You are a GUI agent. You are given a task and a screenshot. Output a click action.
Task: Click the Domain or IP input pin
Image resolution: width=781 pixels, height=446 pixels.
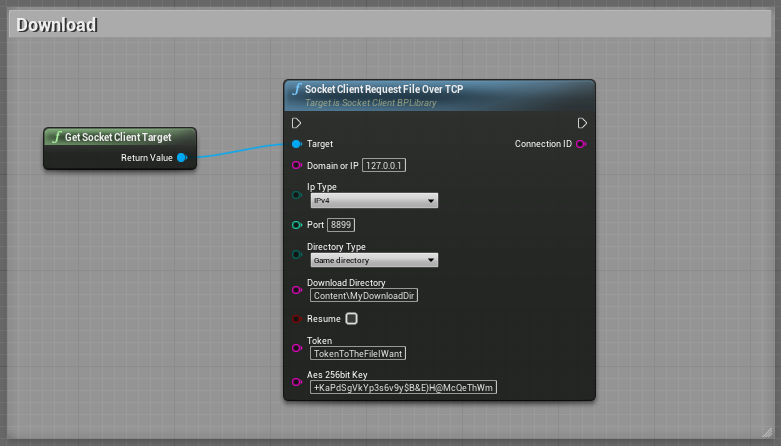coord(297,165)
